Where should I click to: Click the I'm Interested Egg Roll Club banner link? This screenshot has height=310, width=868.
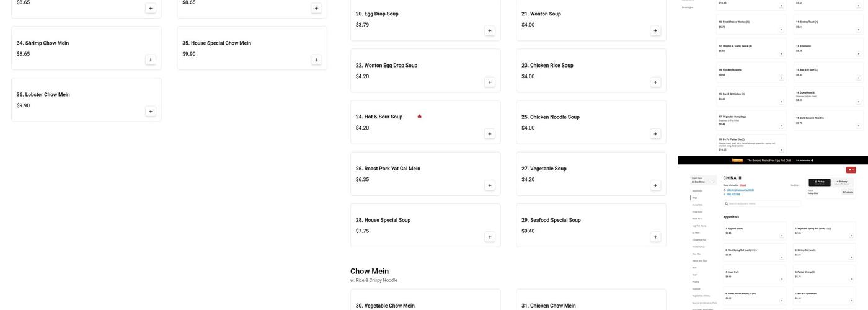pos(805,160)
